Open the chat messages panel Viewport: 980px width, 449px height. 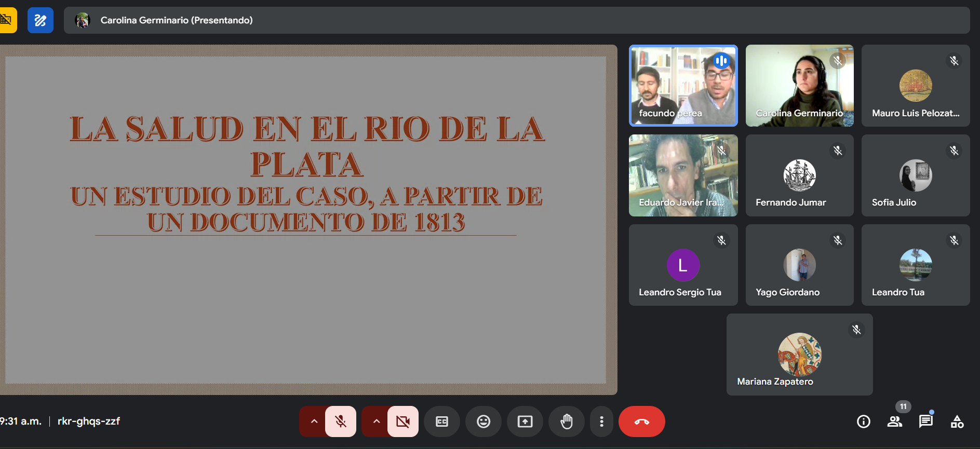925,421
